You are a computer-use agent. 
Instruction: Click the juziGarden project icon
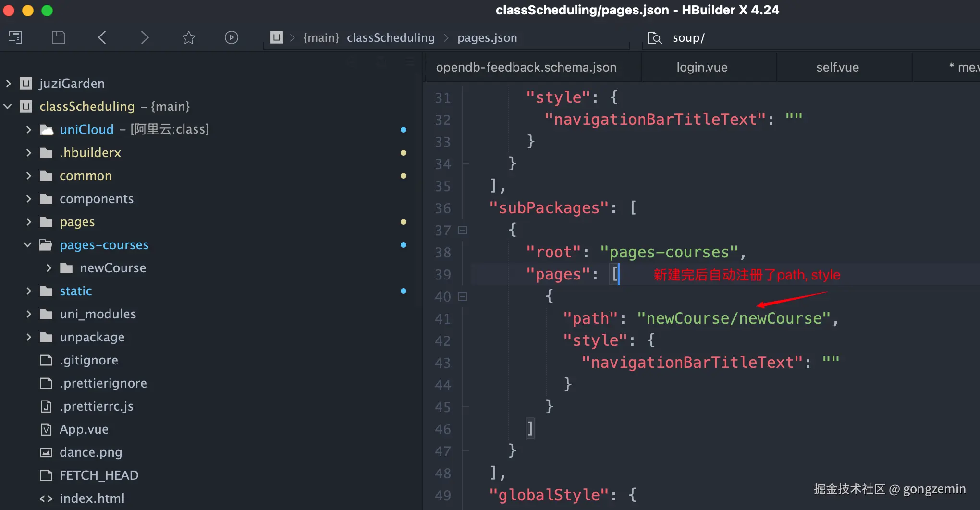tap(26, 84)
